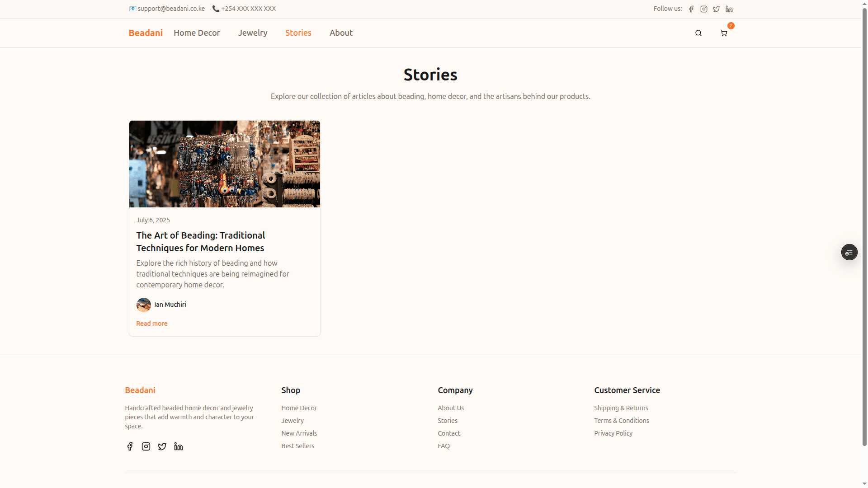Open the shopping cart icon
This screenshot has width=868, height=488.
724,33
